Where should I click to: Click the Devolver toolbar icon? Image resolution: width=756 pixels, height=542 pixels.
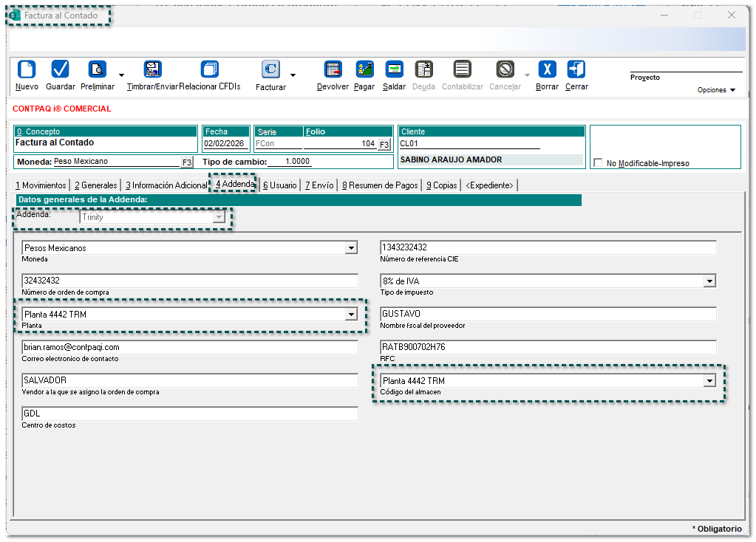333,69
